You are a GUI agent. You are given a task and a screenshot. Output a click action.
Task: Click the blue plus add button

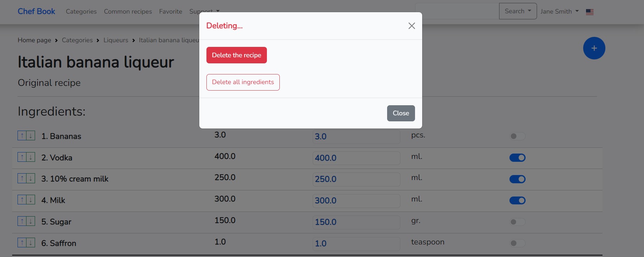click(594, 48)
